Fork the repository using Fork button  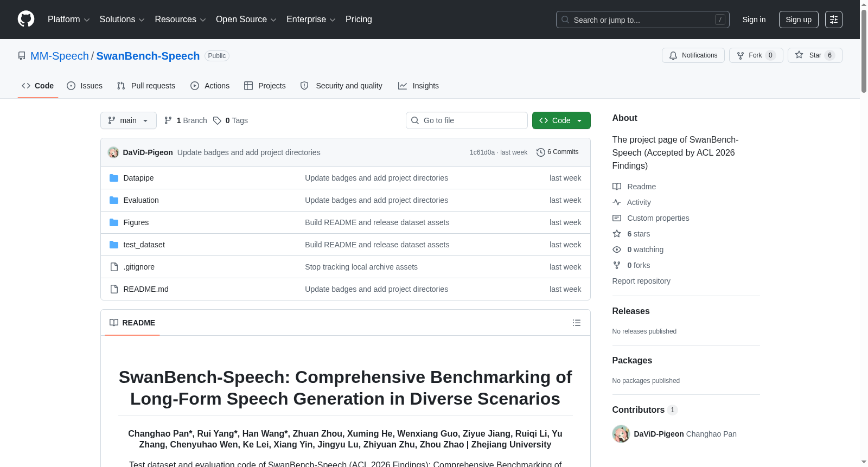(756, 55)
